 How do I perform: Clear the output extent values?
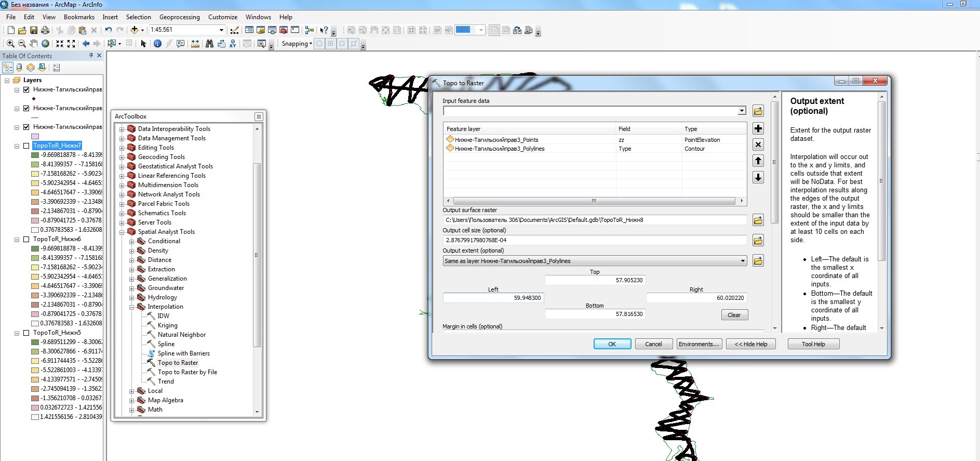click(x=734, y=315)
